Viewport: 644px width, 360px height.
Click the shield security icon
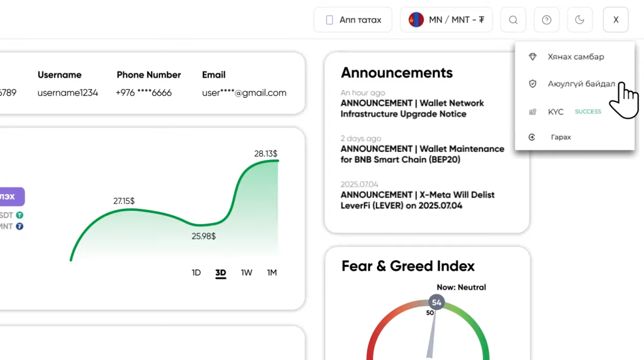532,84
